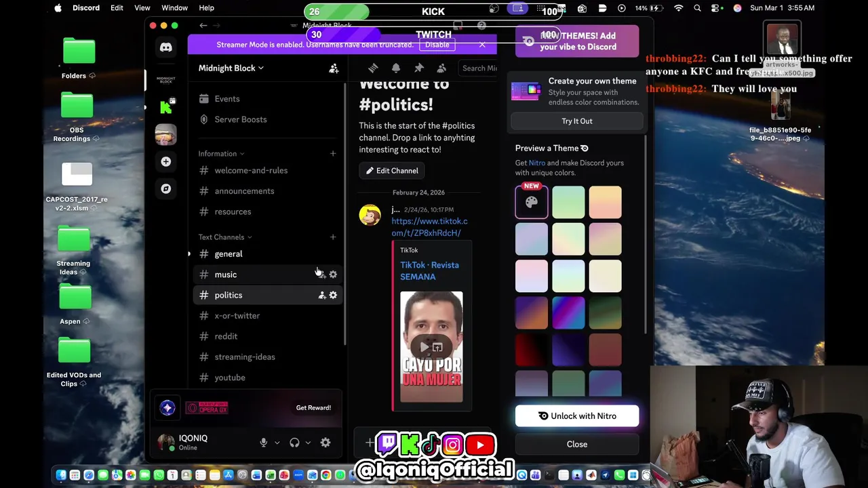The width and height of the screenshot is (868, 488).
Task: Dismiss the Streamer Mode banner X
Action: click(482, 45)
